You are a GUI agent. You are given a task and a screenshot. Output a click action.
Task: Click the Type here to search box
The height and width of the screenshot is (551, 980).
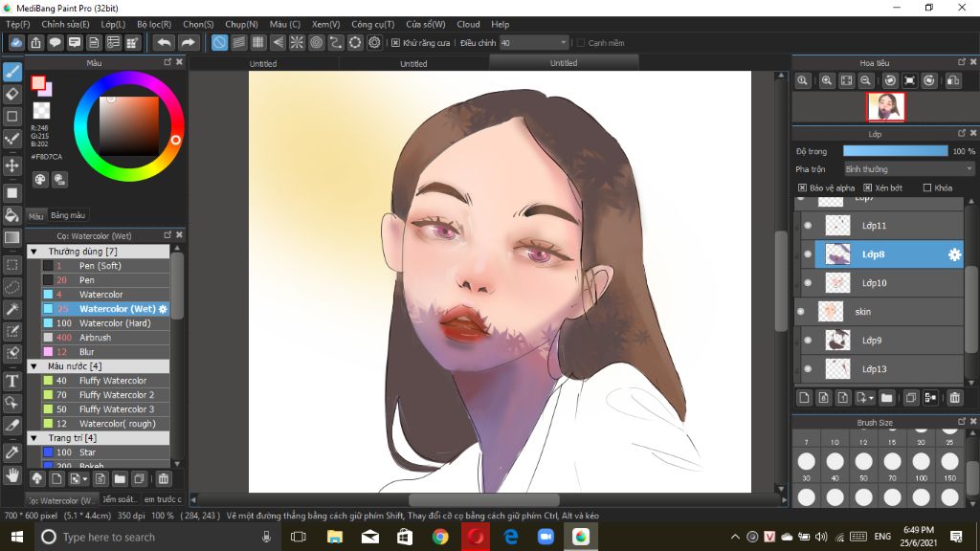(156, 537)
